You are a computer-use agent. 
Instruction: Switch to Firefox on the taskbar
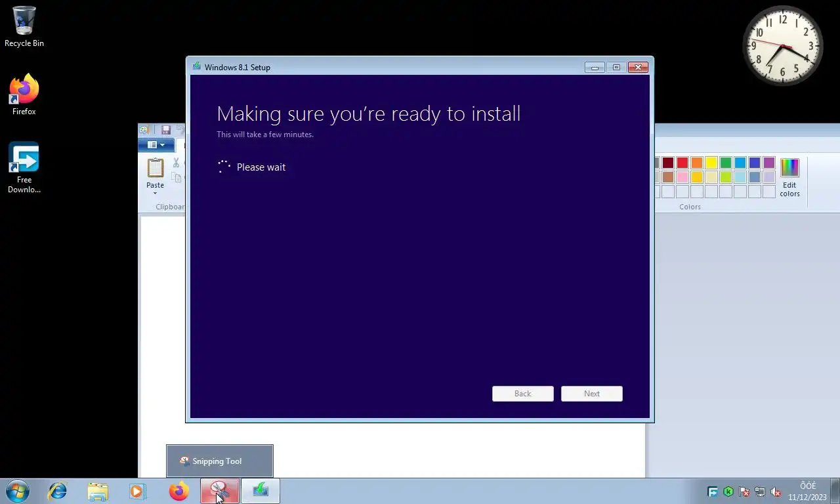tap(178, 491)
